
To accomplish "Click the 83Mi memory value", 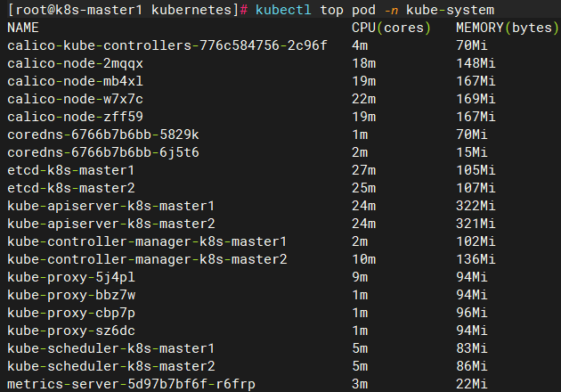I will click(472, 348).
